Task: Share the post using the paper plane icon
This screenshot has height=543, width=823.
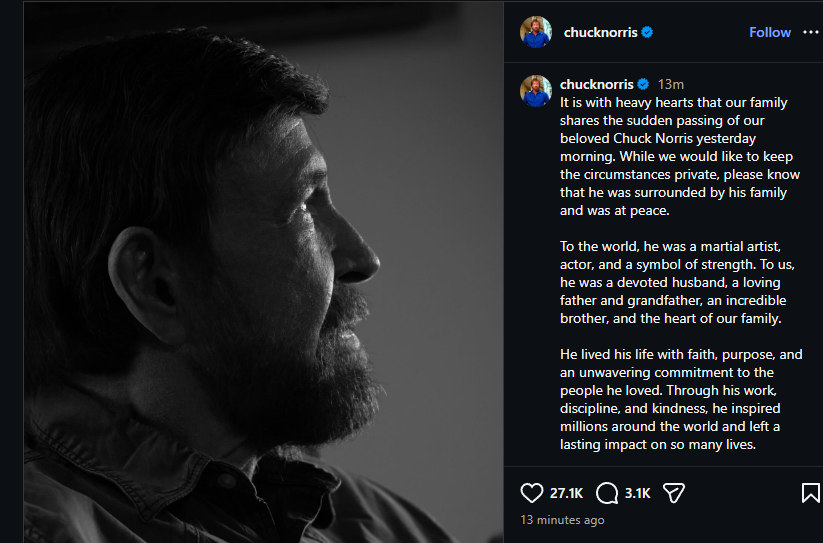Action: click(674, 493)
